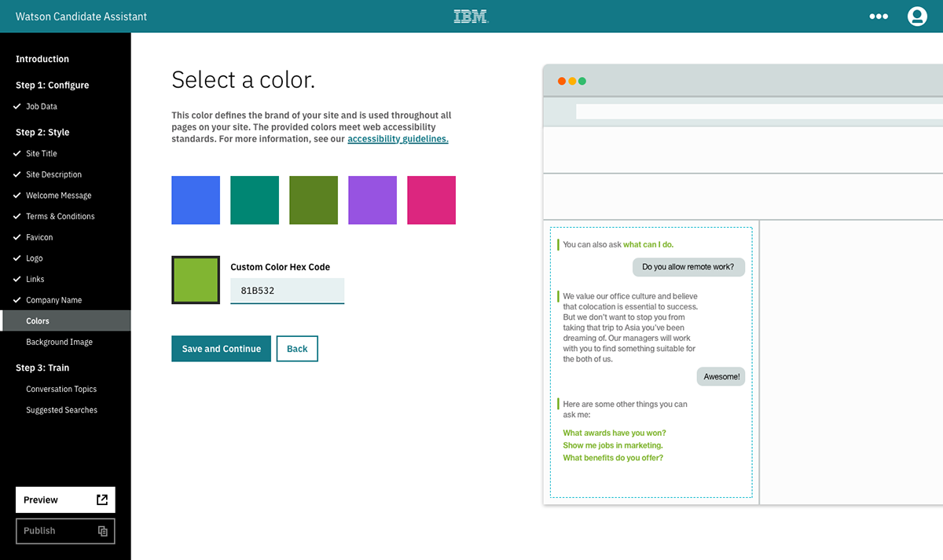The height and width of the screenshot is (560, 943).
Task: Click 'What benefits do you offer?' suggestion
Action: click(x=613, y=458)
